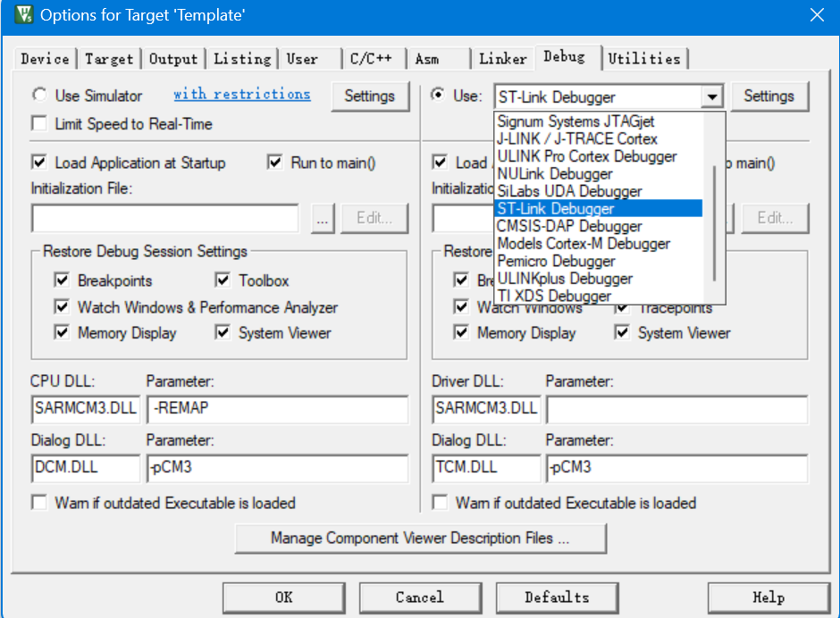Toggle Limit Speed to Real-Time checkbox
The height and width of the screenshot is (618, 840).
pos(39,124)
